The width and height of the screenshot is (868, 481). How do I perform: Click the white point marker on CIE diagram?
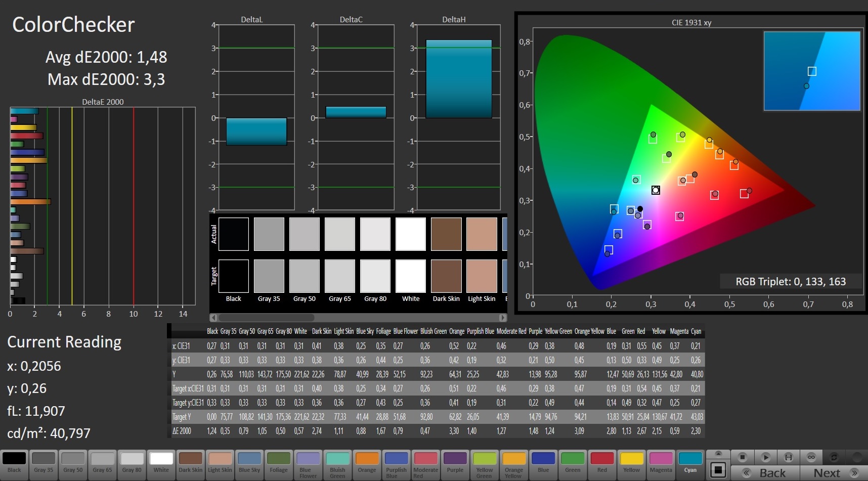click(x=656, y=190)
